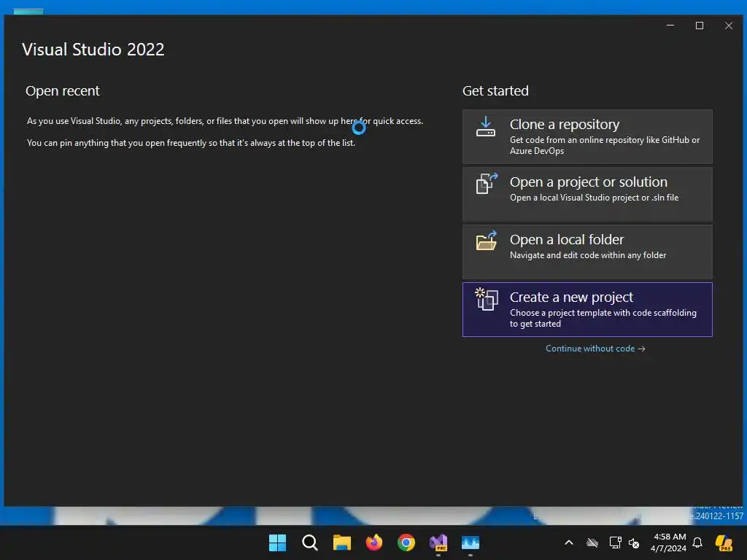Click the muted volume tray icon
Viewport: 747px width, 560px height.
click(x=634, y=542)
